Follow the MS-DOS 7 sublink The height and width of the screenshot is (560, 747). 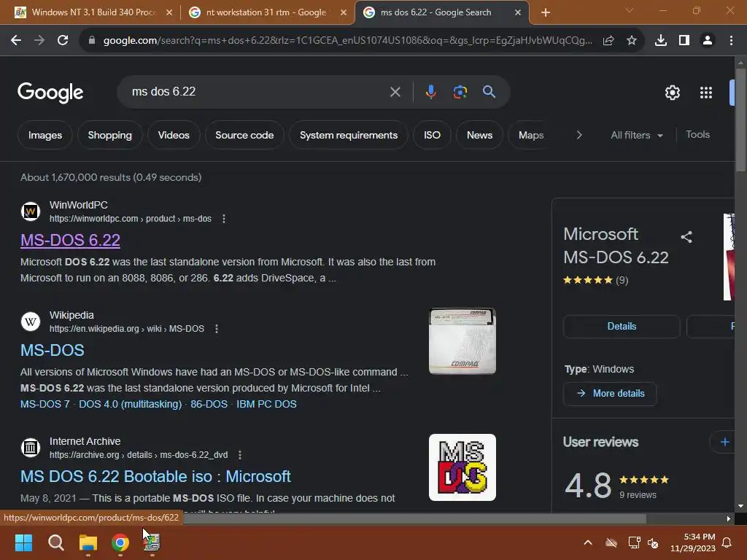coord(44,404)
